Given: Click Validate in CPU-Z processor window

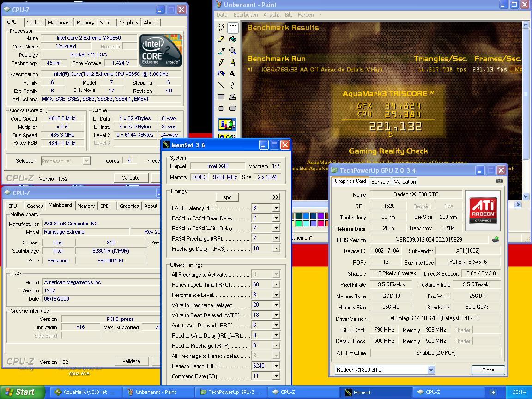Looking at the screenshot, I should click(131, 177).
